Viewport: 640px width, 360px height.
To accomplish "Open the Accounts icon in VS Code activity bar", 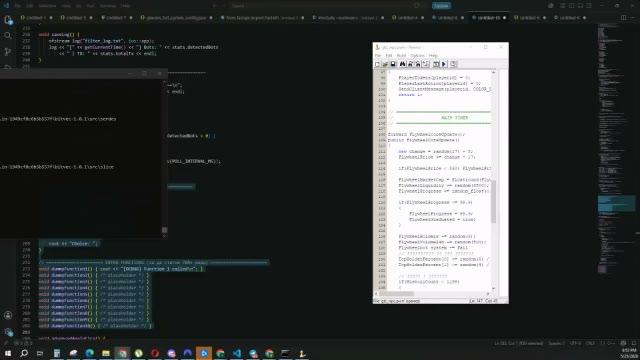I will pos(8,315).
